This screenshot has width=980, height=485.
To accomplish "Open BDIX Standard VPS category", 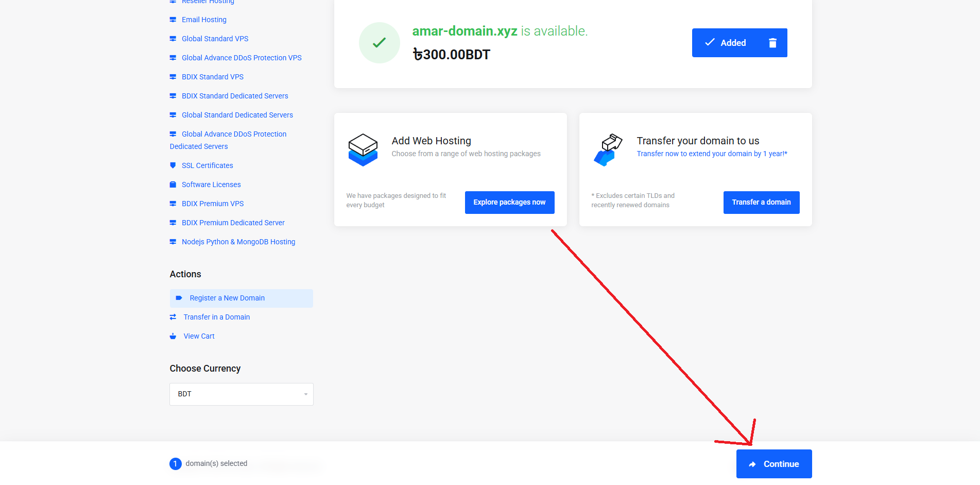I will 213,77.
